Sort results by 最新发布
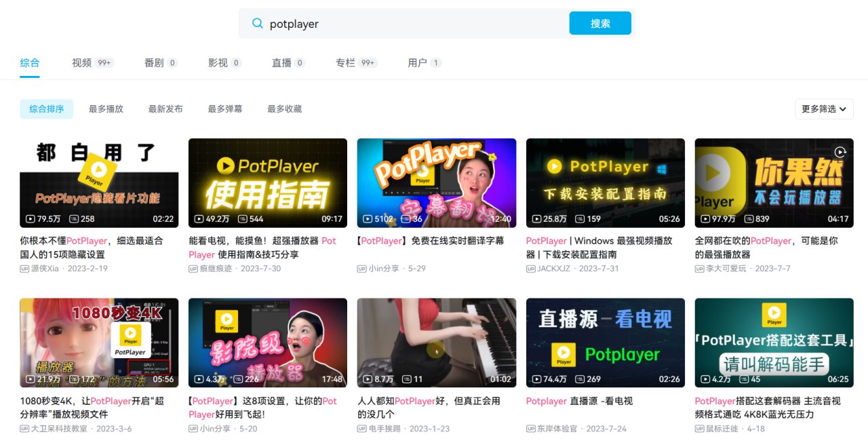The image size is (868, 447). click(165, 109)
